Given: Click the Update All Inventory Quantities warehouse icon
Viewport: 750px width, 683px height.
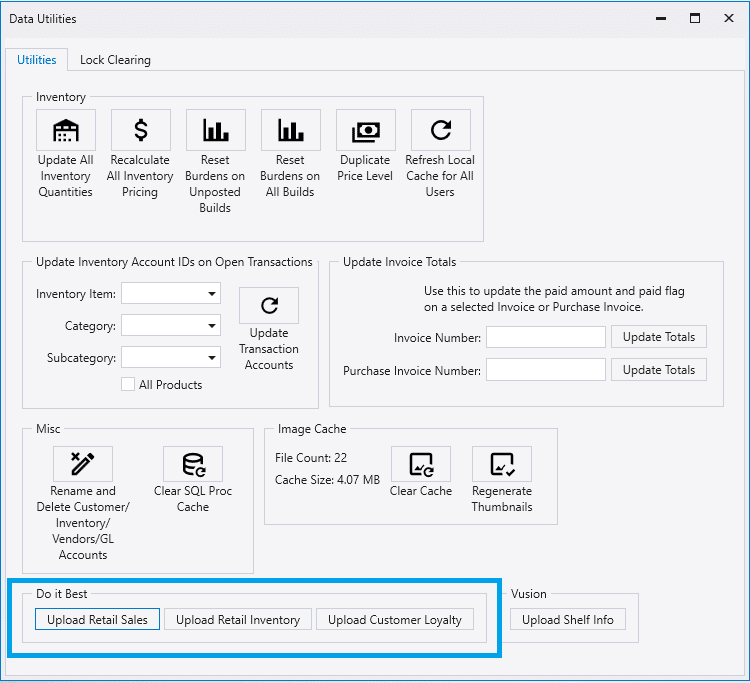Looking at the screenshot, I should (66, 130).
